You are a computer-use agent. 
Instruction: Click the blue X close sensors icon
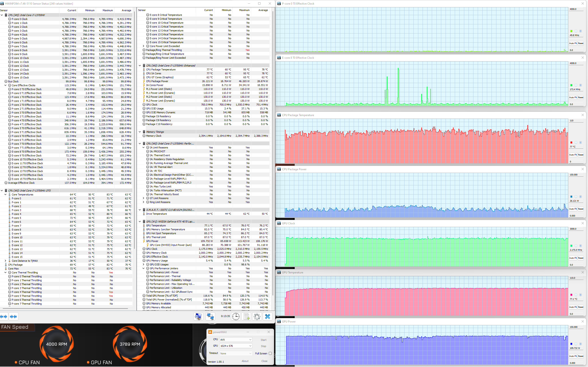268,316
